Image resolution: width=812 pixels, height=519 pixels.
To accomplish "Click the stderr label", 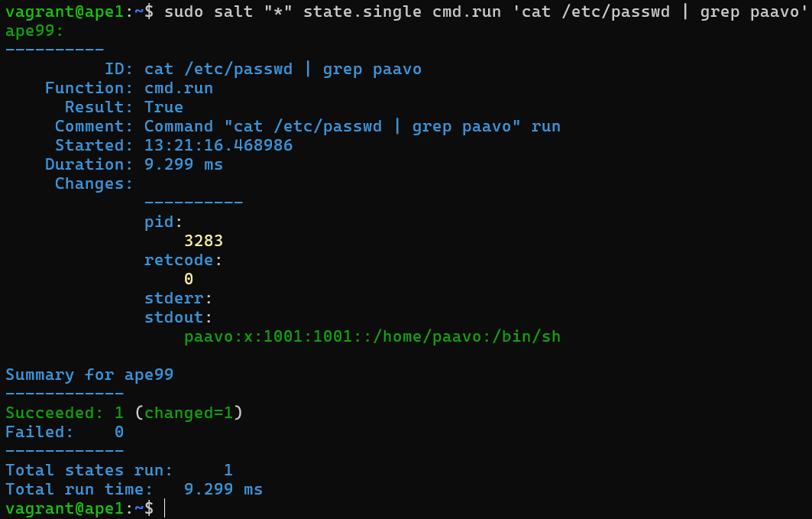I will [x=177, y=298].
